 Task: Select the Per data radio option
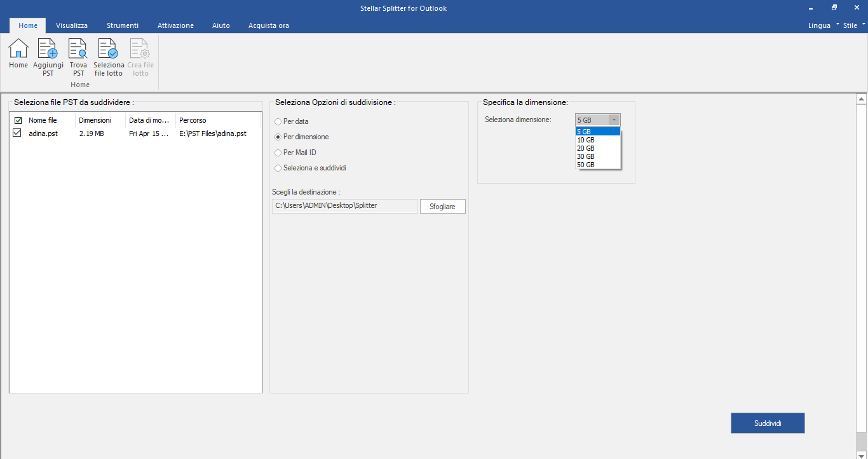click(292, 121)
